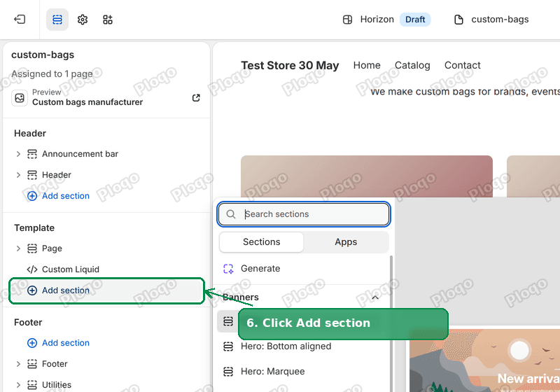
Task: Expand the Header section row
Action: point(18,175)
